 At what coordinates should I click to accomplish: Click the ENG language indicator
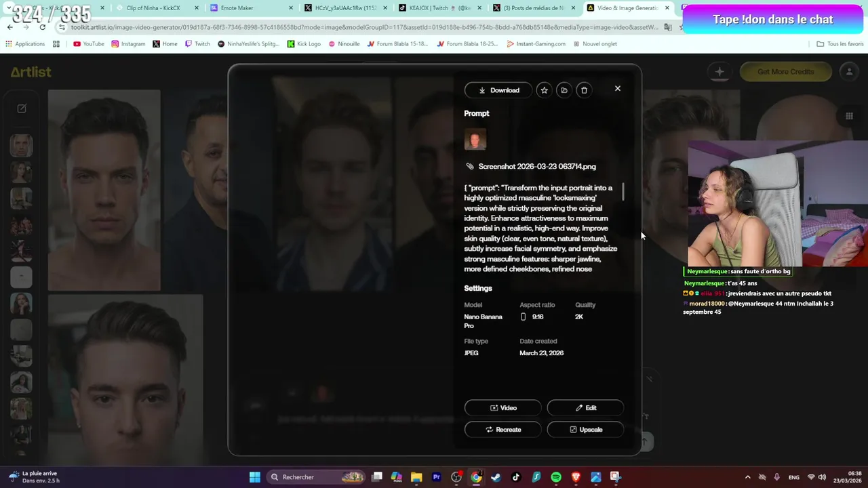[793, 477]
